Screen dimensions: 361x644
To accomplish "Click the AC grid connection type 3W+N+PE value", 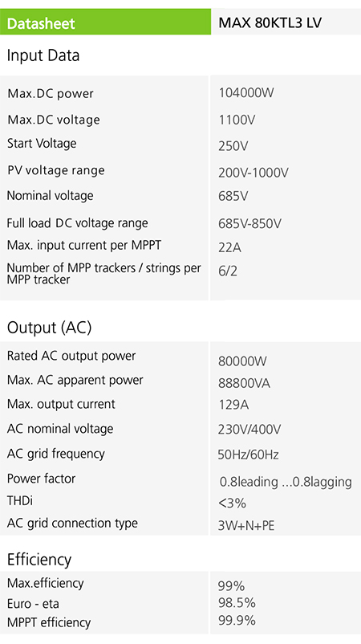I will pos(246,526).
